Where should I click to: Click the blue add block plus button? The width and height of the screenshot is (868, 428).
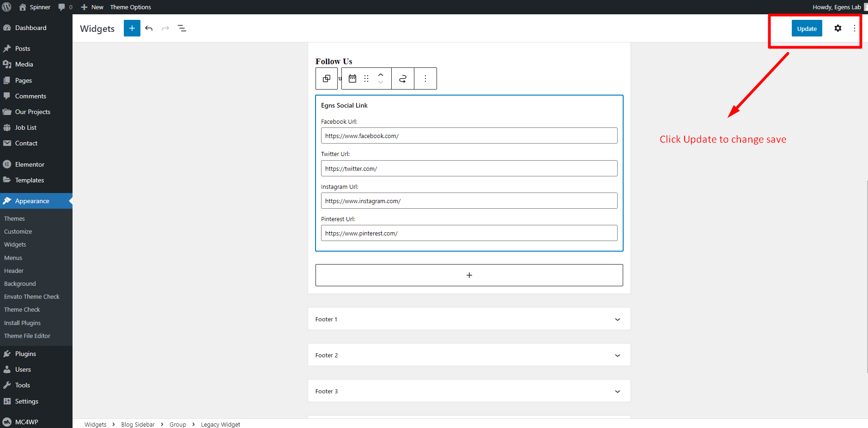(132, 28)
